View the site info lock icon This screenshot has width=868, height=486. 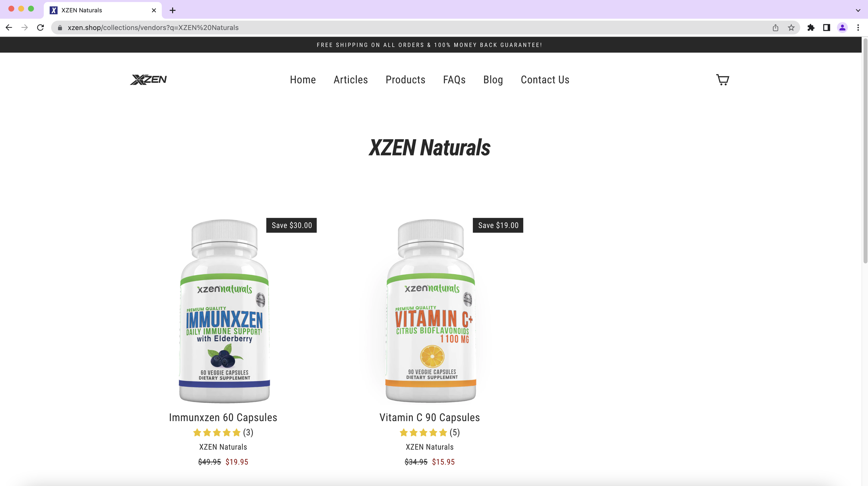pos(60,28)
